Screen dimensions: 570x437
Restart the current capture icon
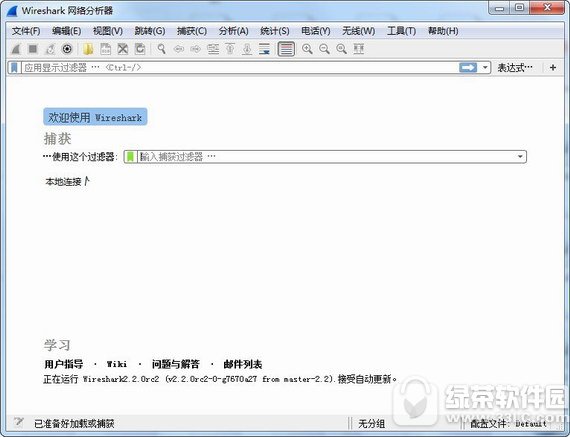(50, 49)
